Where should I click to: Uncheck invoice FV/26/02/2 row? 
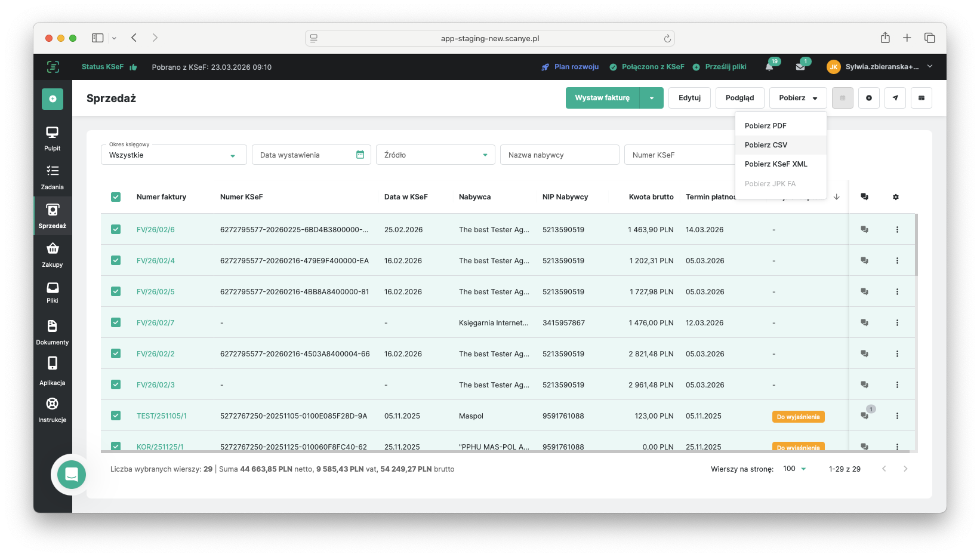[116, 353]
